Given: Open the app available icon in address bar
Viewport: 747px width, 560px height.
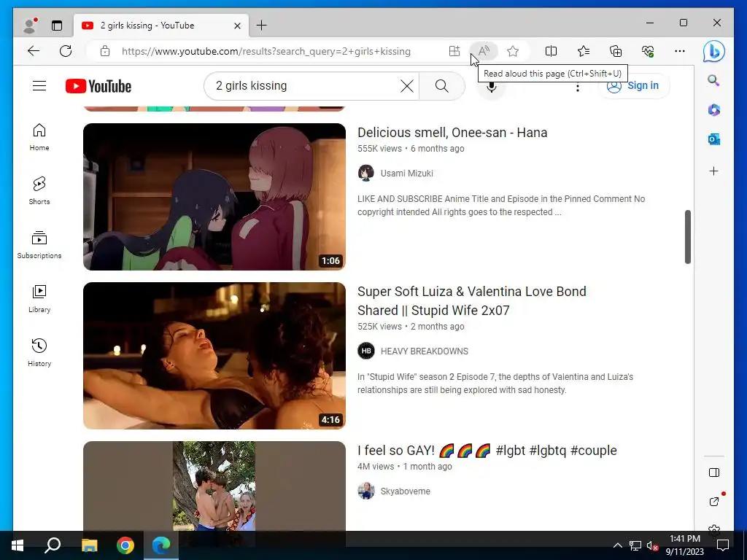Looking at the screenshot, I should [x=454, y=51].
